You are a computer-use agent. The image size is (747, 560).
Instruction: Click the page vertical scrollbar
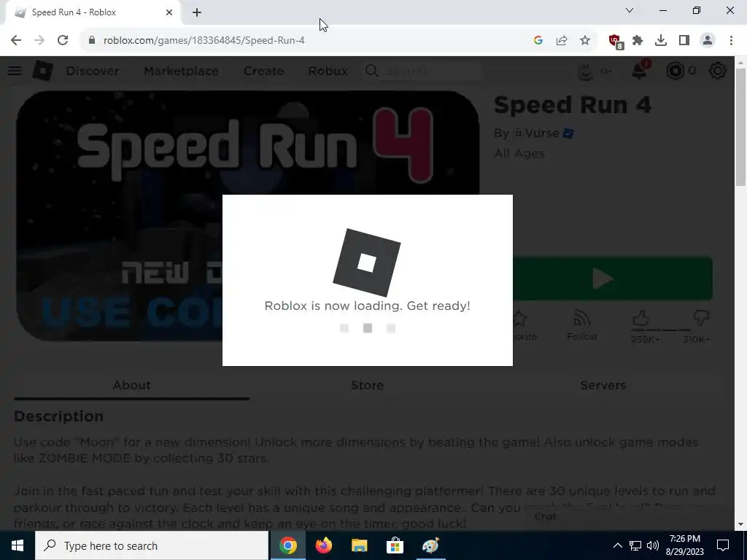click(x=740, y=127)
